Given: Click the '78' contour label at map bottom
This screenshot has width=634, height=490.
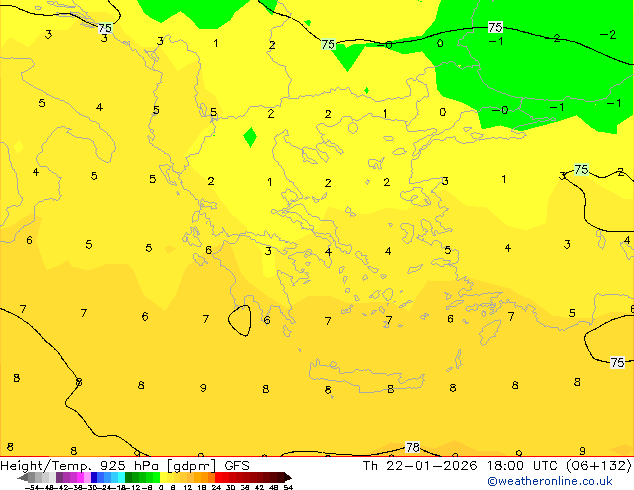Looking at the screenshot, I should (412, 447).
